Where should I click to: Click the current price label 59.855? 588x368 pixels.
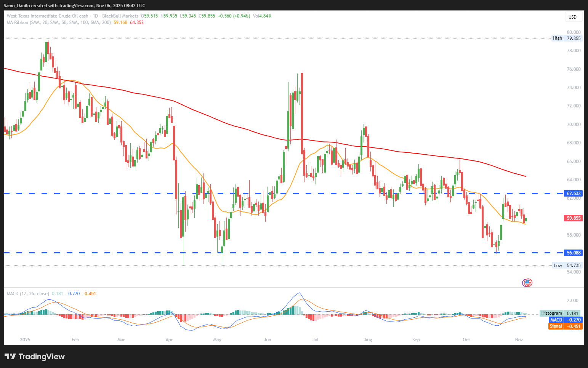tap(574, 218)
